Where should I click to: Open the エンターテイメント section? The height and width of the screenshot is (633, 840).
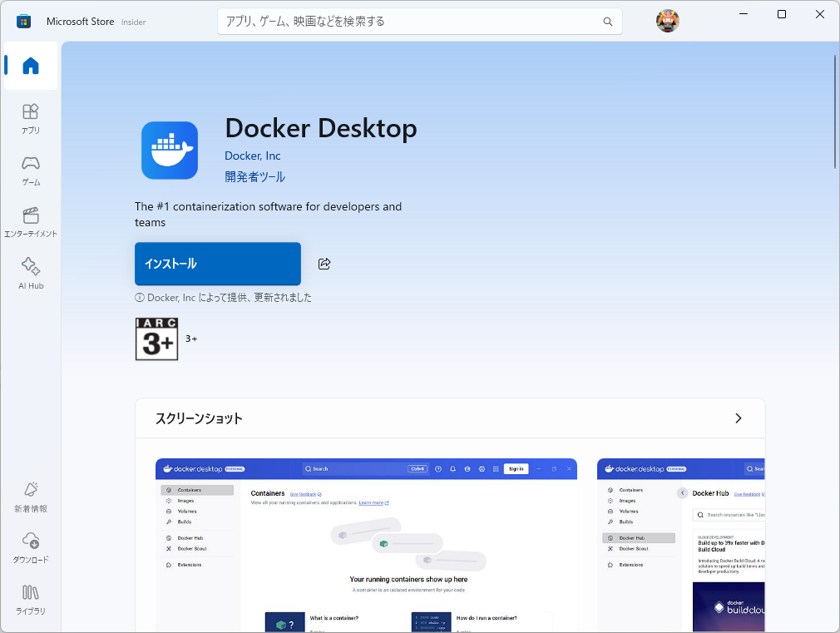tap(30, 220)
